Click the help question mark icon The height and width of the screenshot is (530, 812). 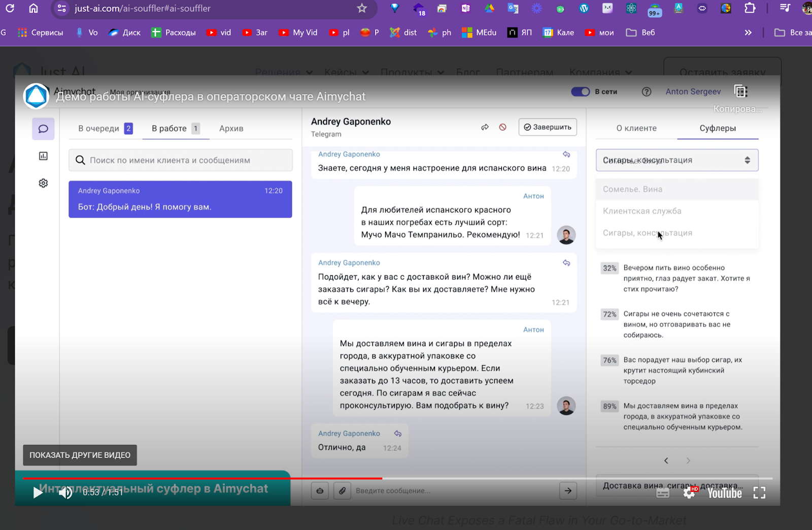point(646,92)
